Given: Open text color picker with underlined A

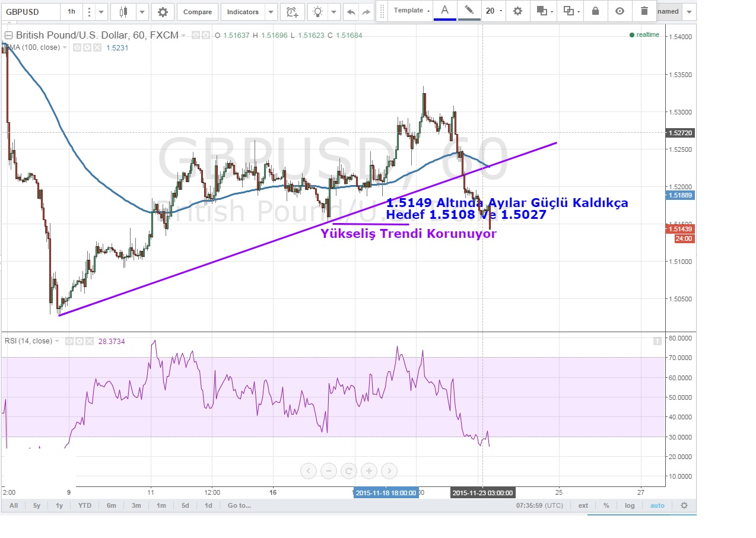Looking at the screenshot, I should click(444, 11).
